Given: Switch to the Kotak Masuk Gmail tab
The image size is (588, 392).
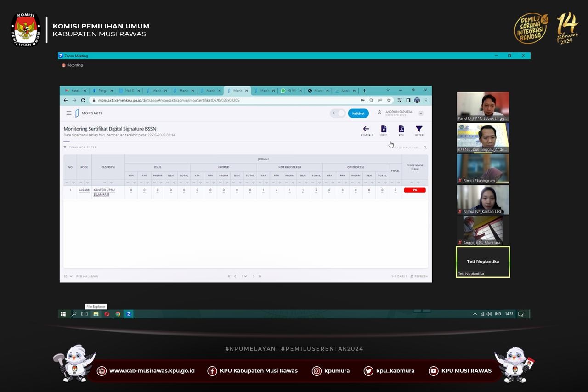Looking at the screenshot, I should (x=74, y=91).
